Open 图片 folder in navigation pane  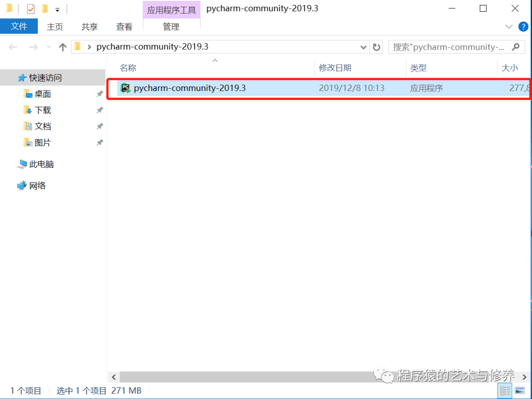(43, 142)
